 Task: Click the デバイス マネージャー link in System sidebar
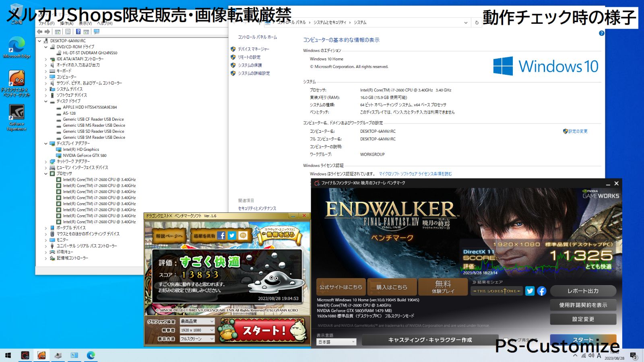pos(254,49)
